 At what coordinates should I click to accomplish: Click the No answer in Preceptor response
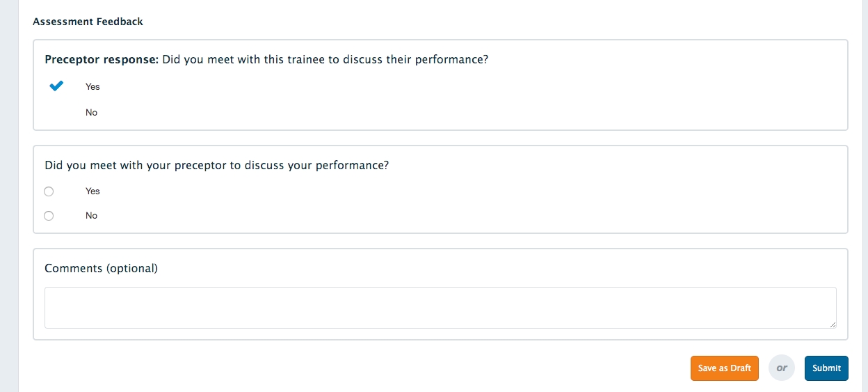coord(91,113)
